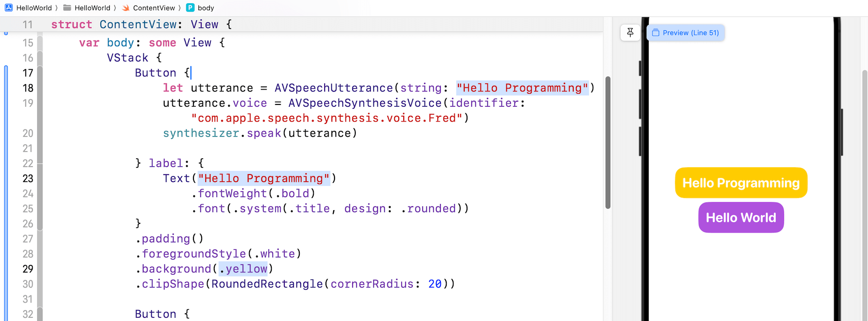
Task: Click the gray HelloWorld folder icon
Action: [x=67, y=8]
